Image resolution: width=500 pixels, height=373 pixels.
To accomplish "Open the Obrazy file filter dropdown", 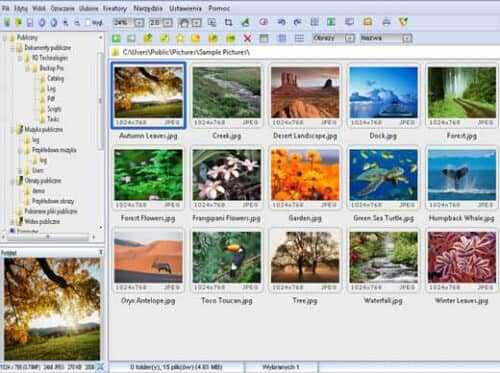I will (x=349, y=38).
